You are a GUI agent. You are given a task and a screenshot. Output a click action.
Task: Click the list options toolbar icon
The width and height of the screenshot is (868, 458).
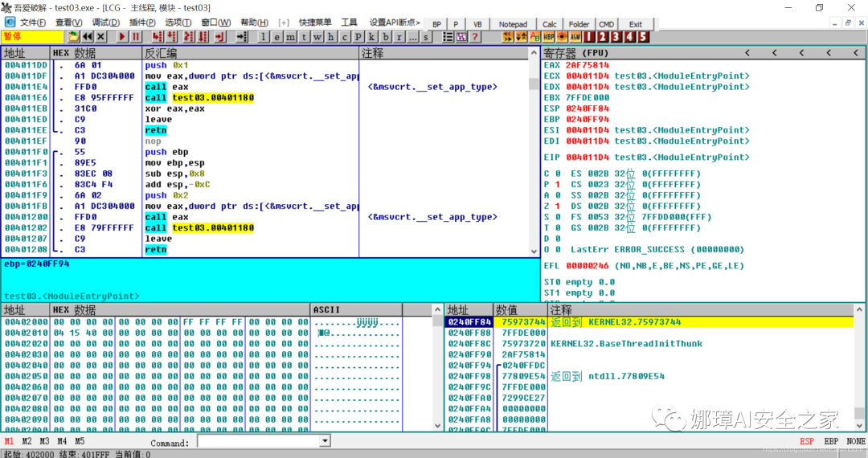[448, 36]
